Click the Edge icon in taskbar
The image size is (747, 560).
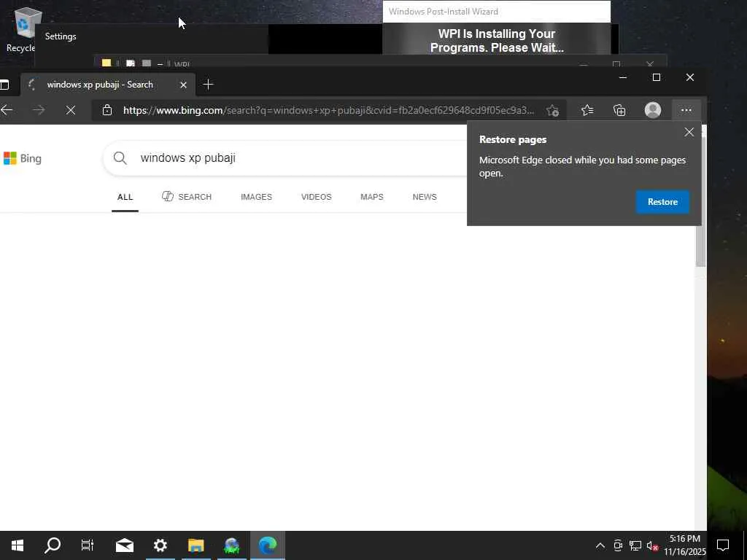click(x=267, y=545)
